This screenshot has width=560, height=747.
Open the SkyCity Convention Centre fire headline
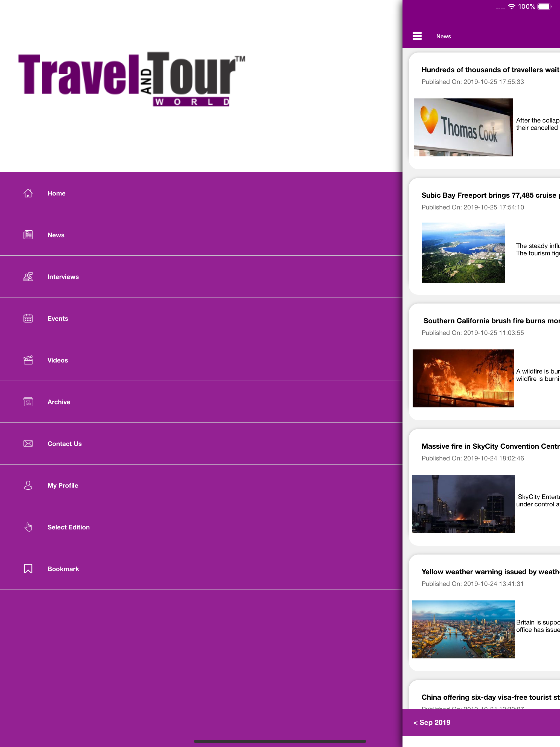(491, 446)
